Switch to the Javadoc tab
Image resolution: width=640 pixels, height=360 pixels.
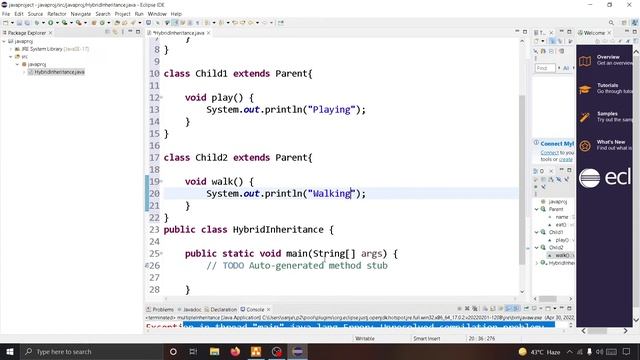(x=189, y=309)
